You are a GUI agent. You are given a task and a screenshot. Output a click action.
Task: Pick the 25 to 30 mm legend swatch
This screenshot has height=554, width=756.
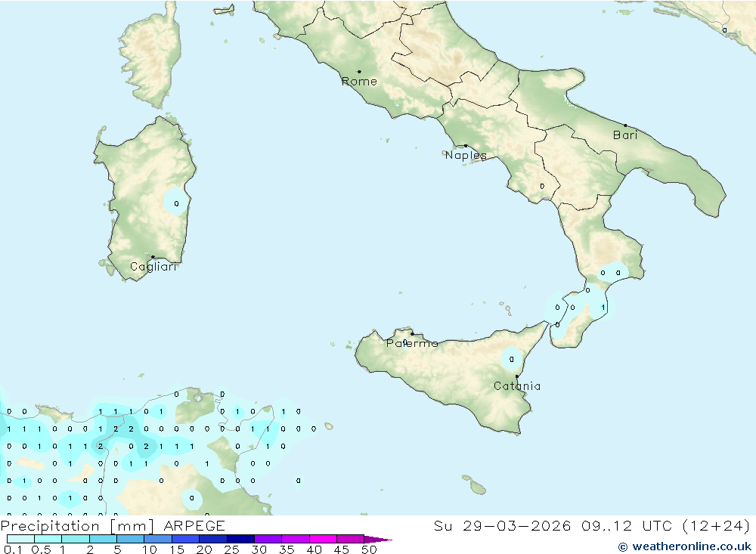pos(240,539)
